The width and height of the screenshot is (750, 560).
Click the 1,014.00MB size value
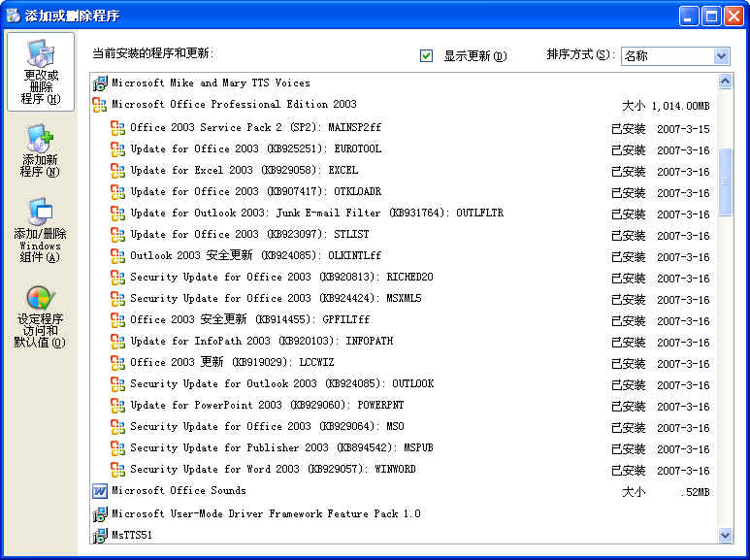click(x=681, y=106)
